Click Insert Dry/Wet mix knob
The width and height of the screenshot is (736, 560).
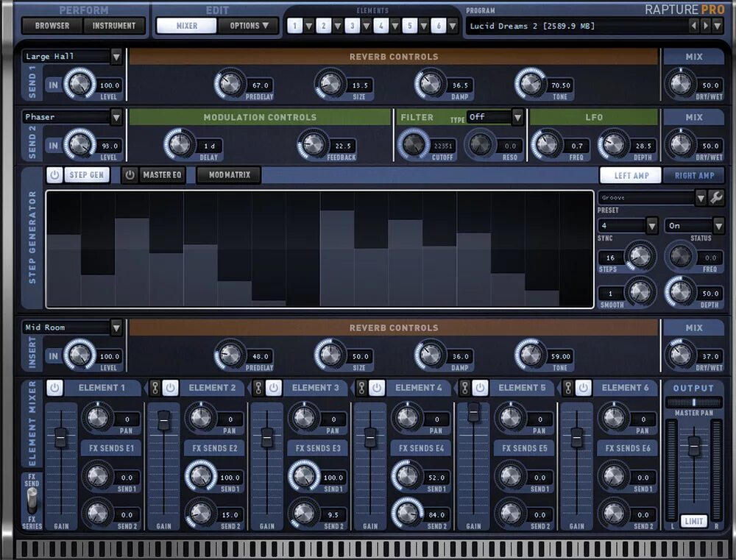coord(680,355)
